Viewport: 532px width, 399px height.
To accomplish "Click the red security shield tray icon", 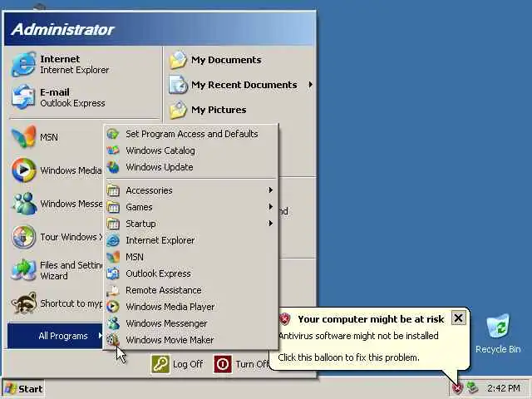I will point(457,387).
